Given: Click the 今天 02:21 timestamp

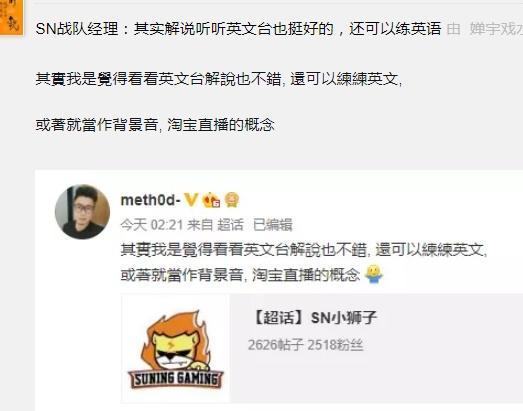Looking at the screenshot, I should pos(151,225).
